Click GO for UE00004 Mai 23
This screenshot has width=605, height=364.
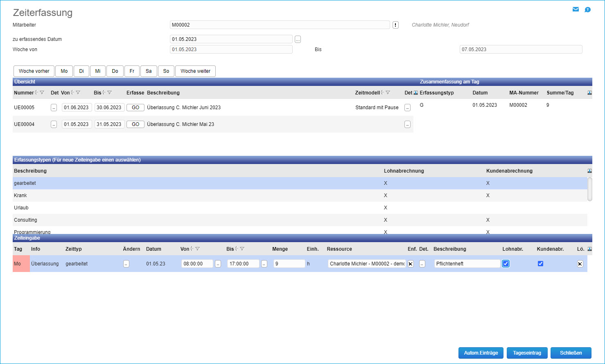click(x=135, y=124)
